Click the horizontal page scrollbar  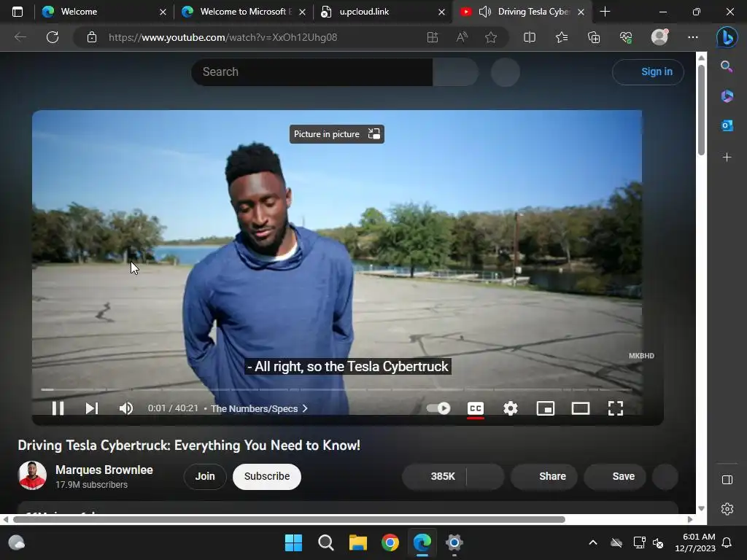(x=289, y=519)
